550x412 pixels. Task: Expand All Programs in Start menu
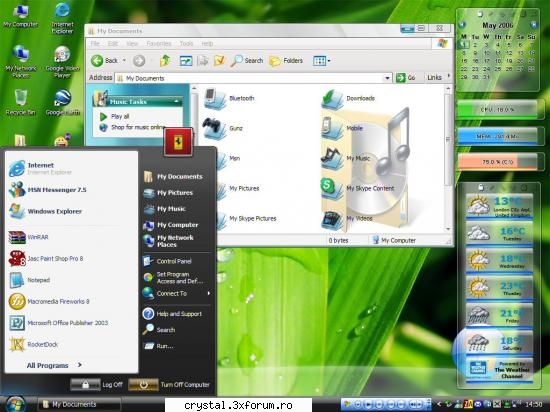(54, 365)
